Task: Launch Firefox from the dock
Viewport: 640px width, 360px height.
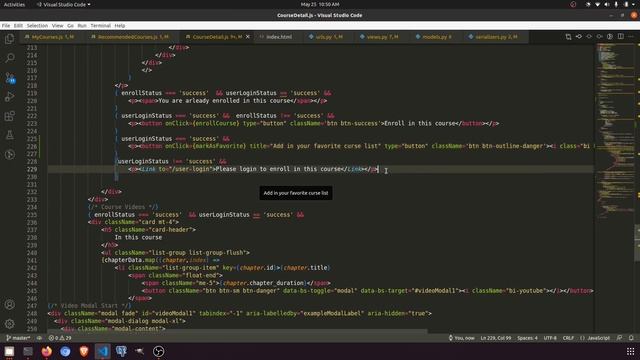Action: (47, 351)
